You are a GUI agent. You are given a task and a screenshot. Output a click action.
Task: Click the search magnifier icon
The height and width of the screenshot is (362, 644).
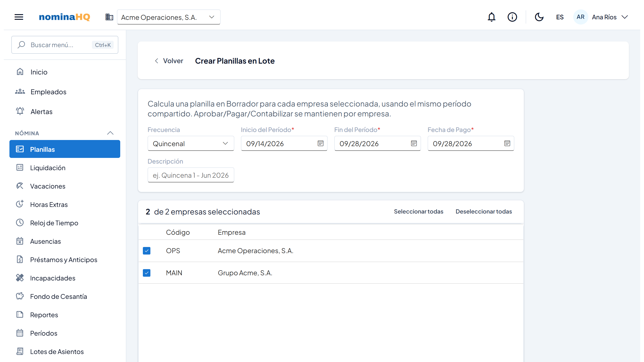tap(21, 45)
